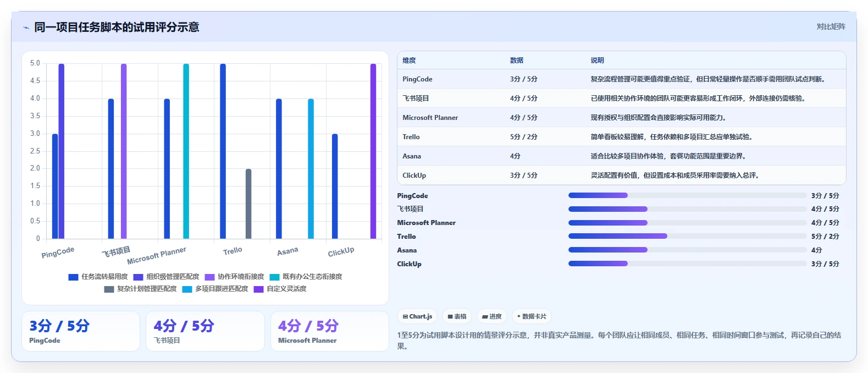
Task: Click Trello's gray bar at 2.0
Action: point(248,204)
